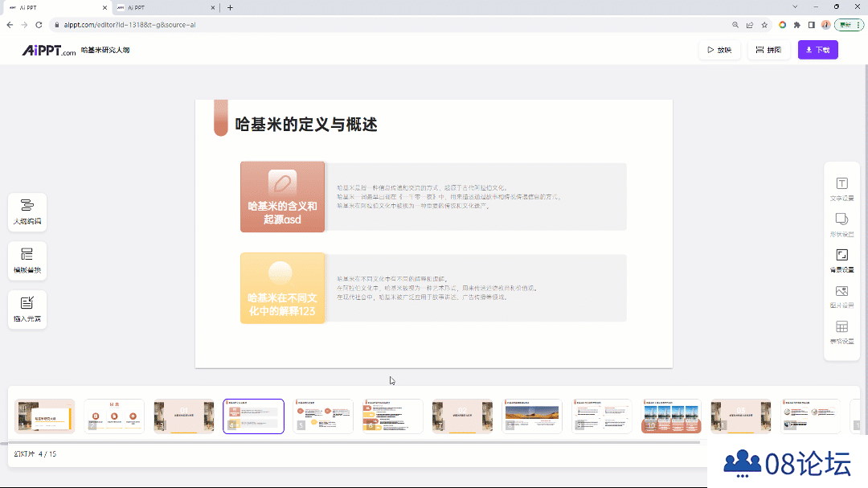Image resolution: width=868 pixels, height=488 pixels.
Task: Click the share page icon in address bar
Action: pos(750,25)
